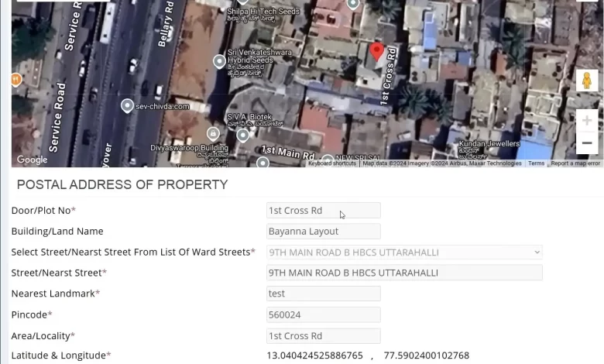The width and height of the screenshot is (604, 364).
Task: Zoom in the map with plus button
Action: click(587, 121)
